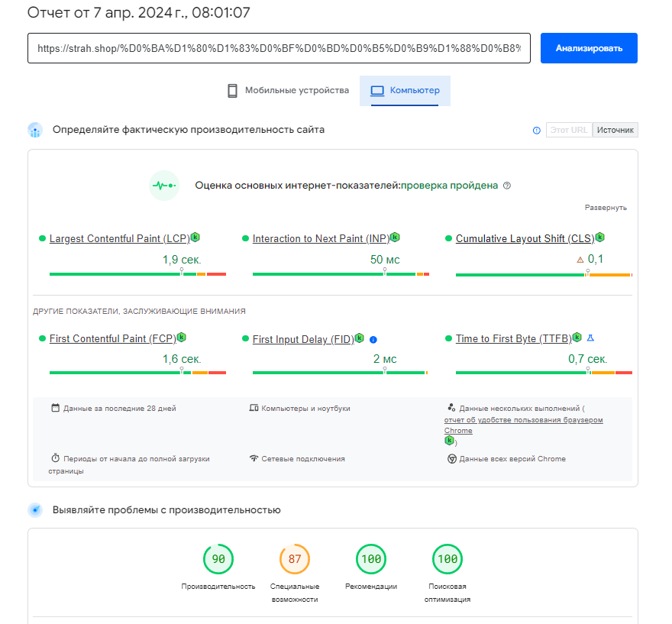Open Largest Contentful Paint (LCP) link
672x624 pixels.
119,239
